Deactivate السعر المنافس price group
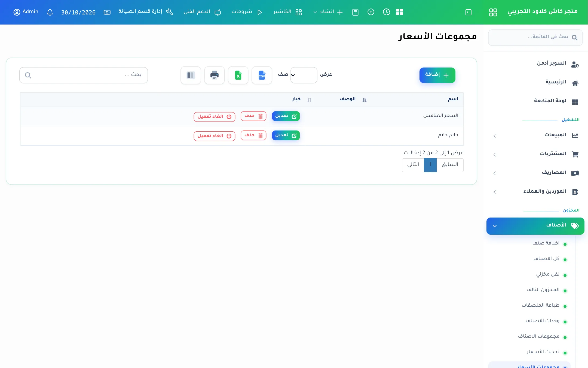Viewport: 588px width, 368px height. 215,117
